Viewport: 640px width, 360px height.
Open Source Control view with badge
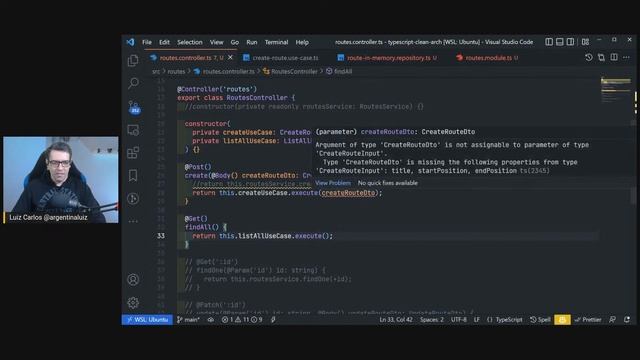[x=133, y=107]
